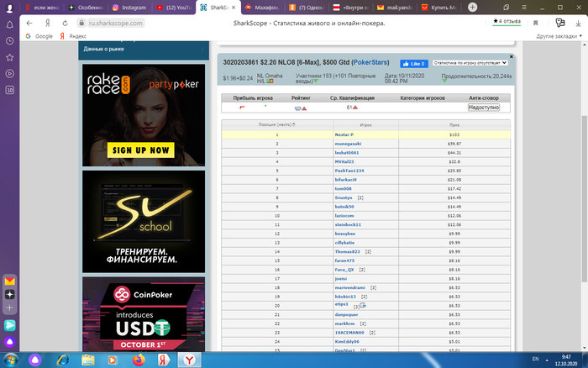Click the player statistics unavailable dropdown

tap(470, 63)
